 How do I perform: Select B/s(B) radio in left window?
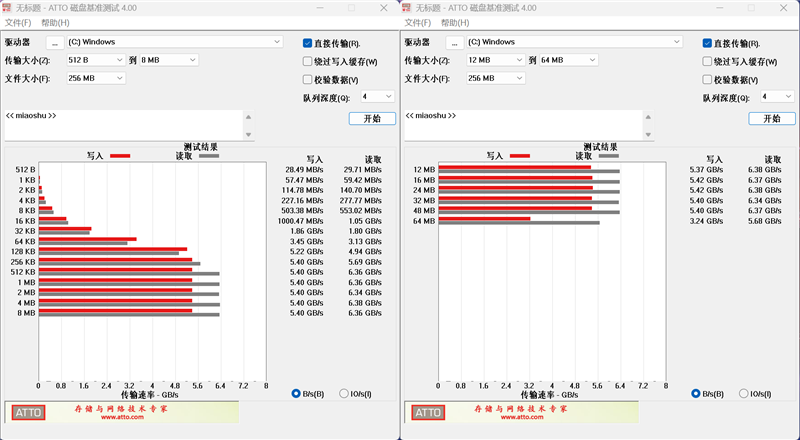pos(296,394)
